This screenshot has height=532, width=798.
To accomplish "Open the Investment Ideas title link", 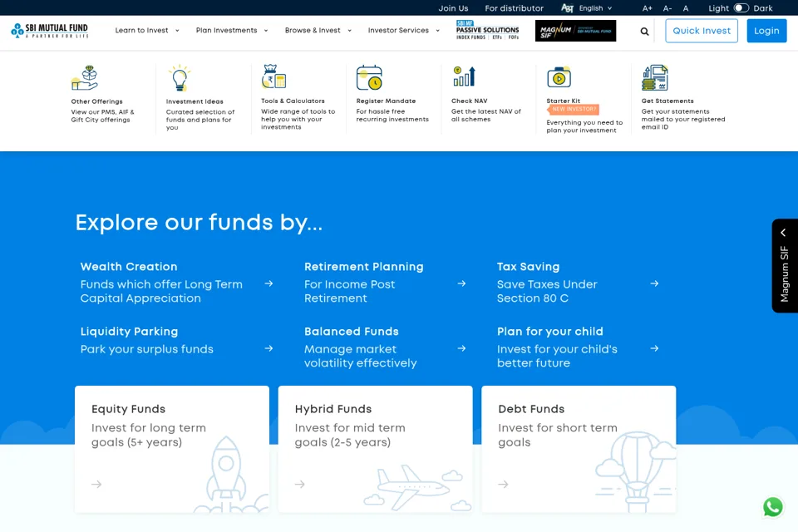I will pos(195,101).
